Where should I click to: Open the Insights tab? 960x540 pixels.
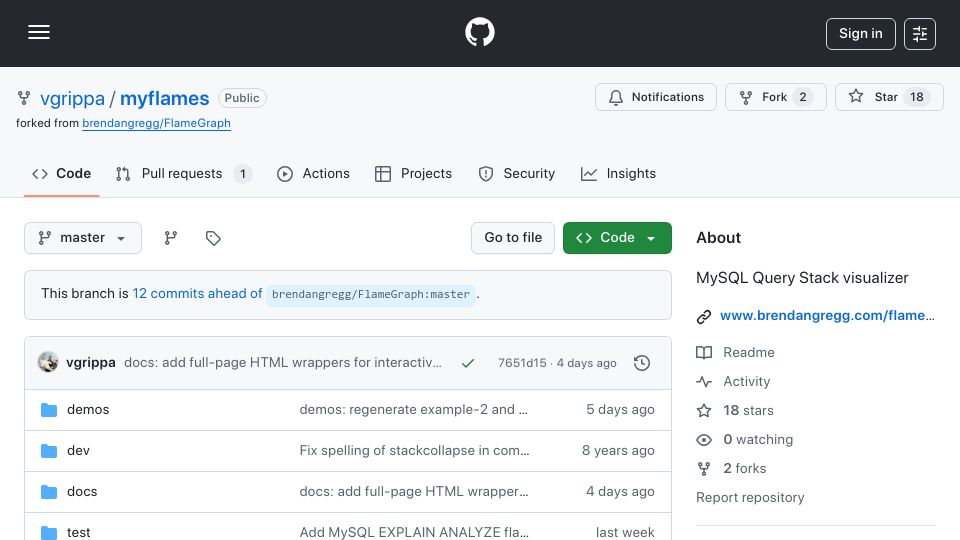coord(618,174)
